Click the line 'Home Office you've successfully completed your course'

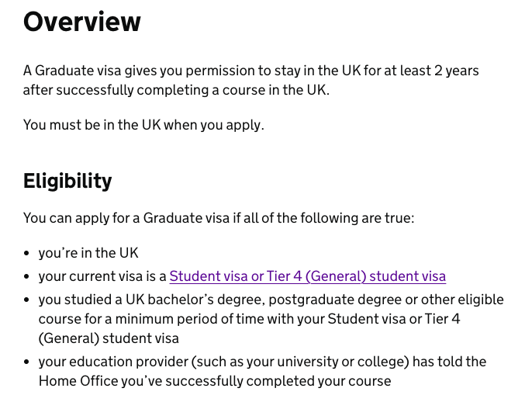(x=215, y=381)
